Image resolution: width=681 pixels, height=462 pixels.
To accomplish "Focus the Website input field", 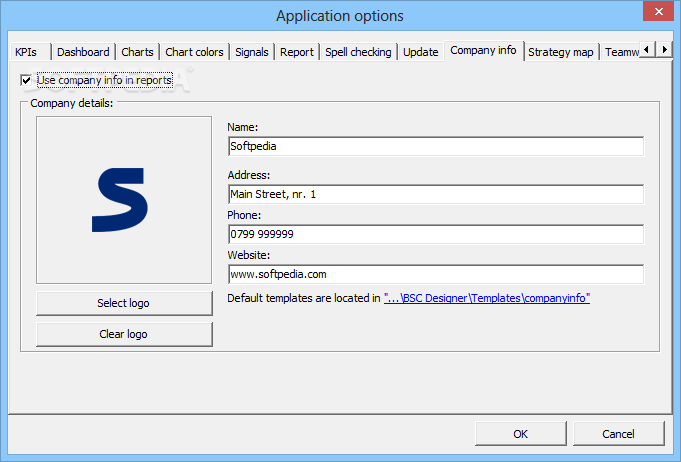I will [436, 274].
